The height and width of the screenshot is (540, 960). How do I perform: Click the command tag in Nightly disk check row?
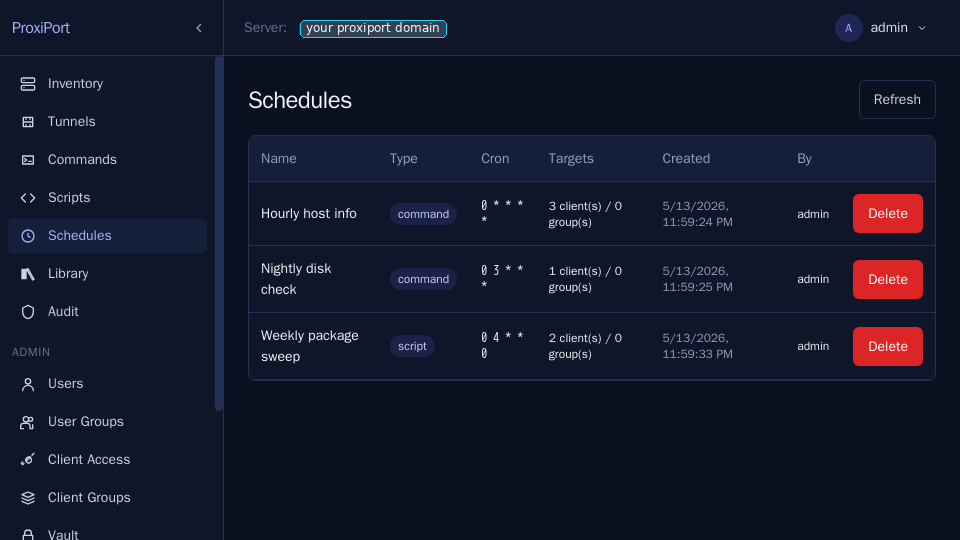pos(423,279)
